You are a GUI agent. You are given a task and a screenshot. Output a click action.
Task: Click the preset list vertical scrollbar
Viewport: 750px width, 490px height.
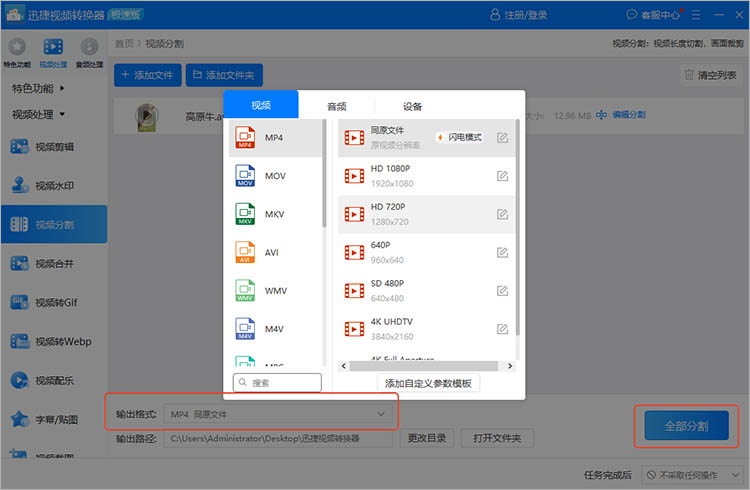click(x=518, y=227)
